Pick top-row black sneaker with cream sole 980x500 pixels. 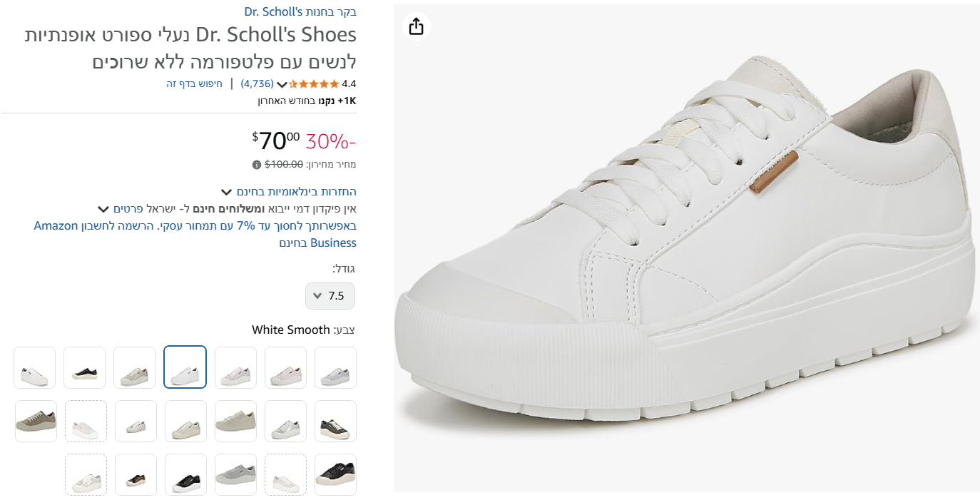point(85,367)
